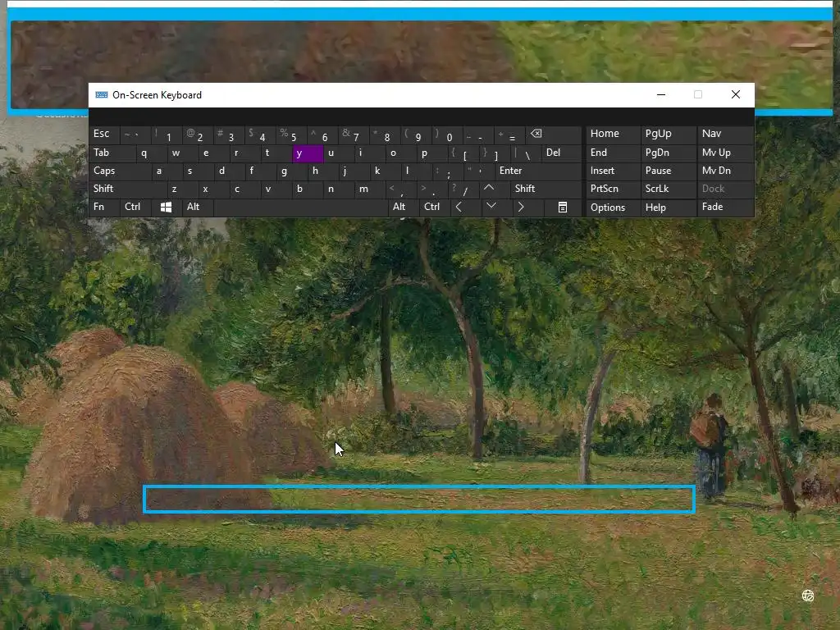Image resolution: width=840 pixels, height=630 pixels.
Task: Tap the number 0 key
Action: tap(447, 135)
